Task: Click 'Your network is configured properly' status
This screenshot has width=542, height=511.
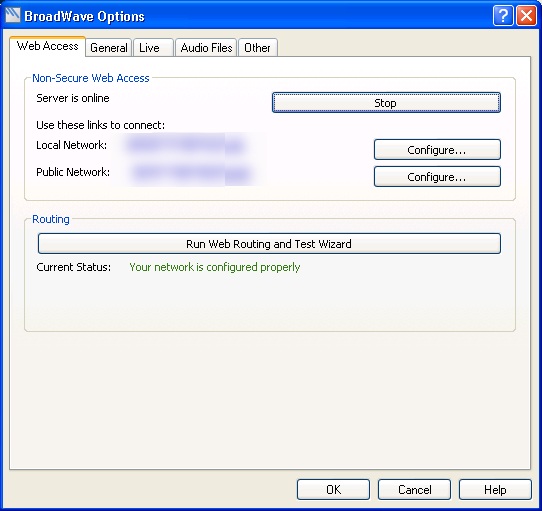Action: click(x=215, y=267)
